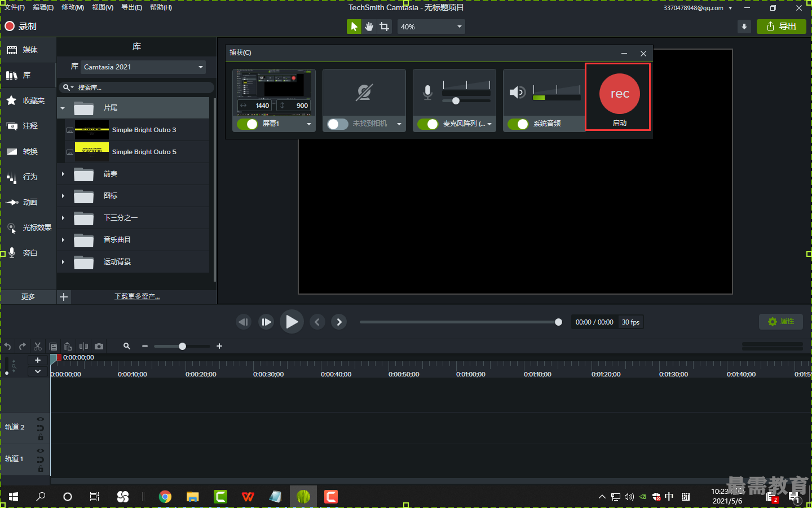Expand the 音乐曲目 folder
The width and height of the screenshot is (812, 508).
(x=63, y=240)
